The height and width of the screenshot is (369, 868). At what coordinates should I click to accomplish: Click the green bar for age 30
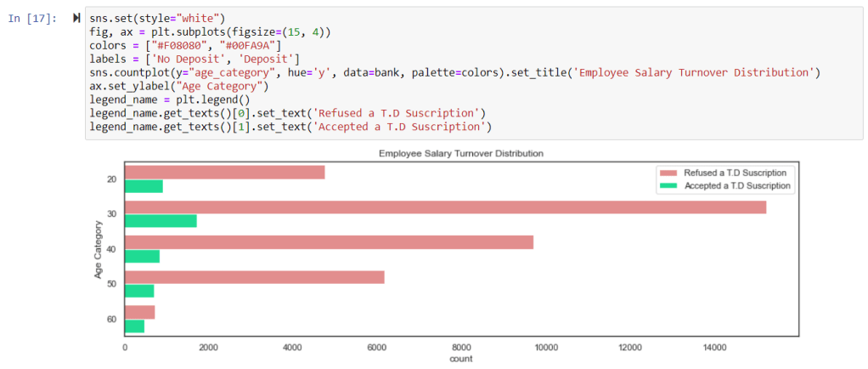pos(161,221)
